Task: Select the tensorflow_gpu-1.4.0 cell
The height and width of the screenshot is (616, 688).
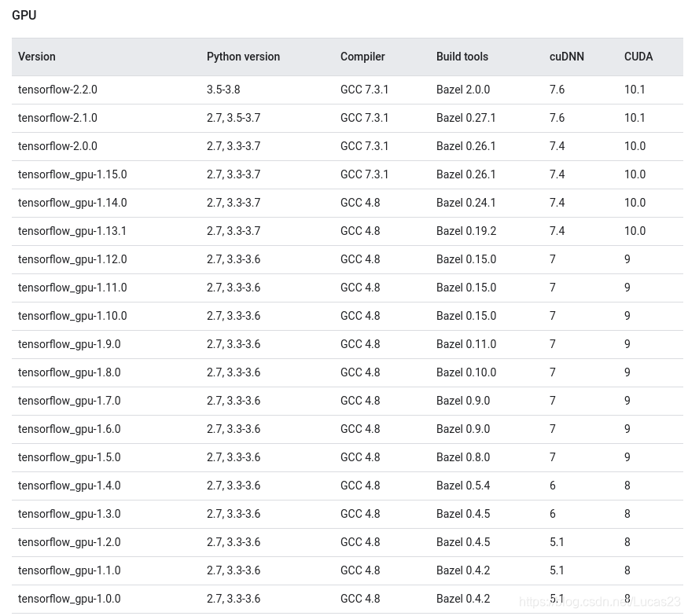Action: 69,486
